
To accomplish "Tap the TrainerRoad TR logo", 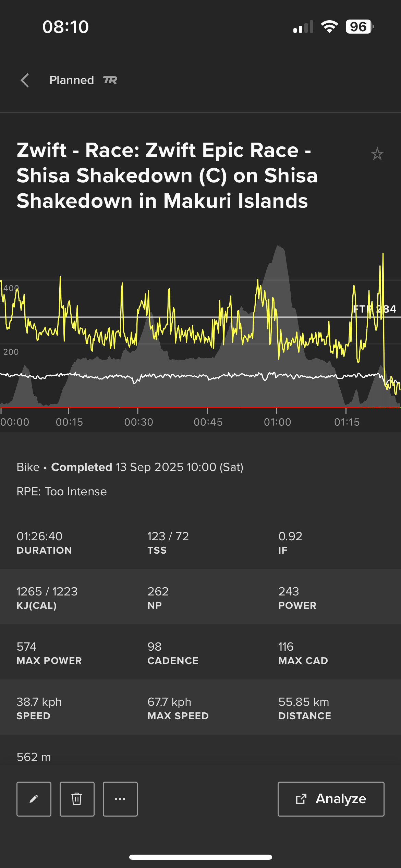I will pos(110,80).
